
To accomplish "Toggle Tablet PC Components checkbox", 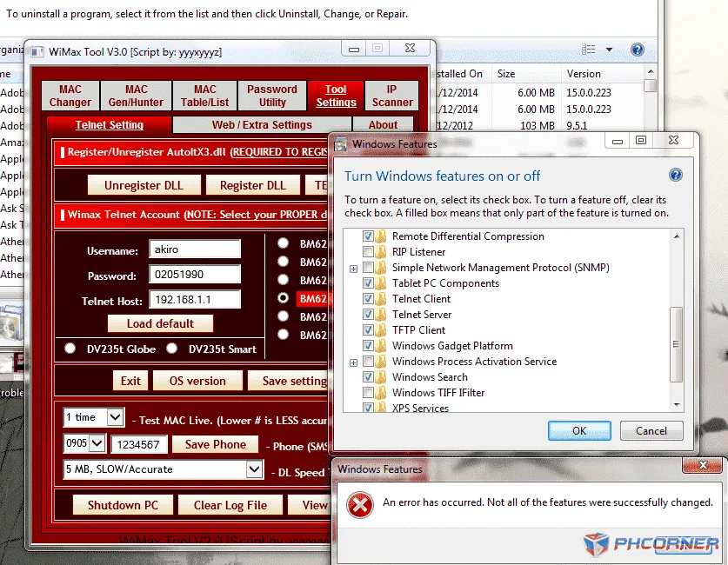I will pyautogui.click(x=368, y=283).
